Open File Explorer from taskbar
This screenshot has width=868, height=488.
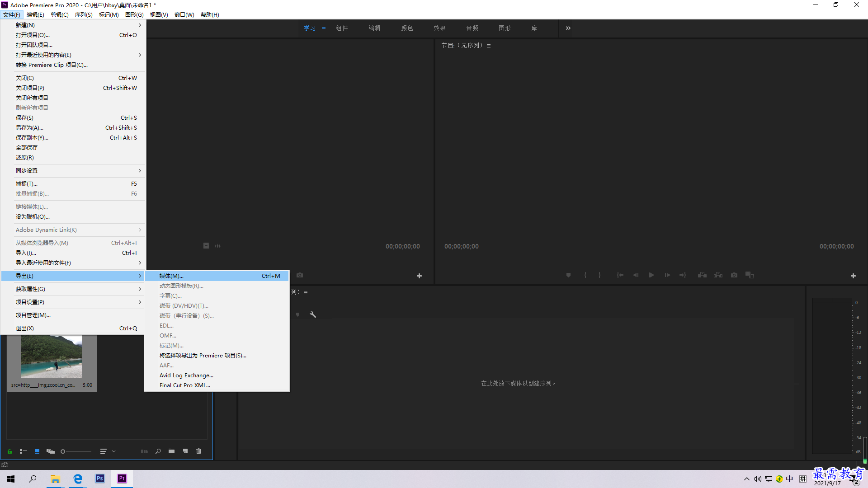pos(56,479)
